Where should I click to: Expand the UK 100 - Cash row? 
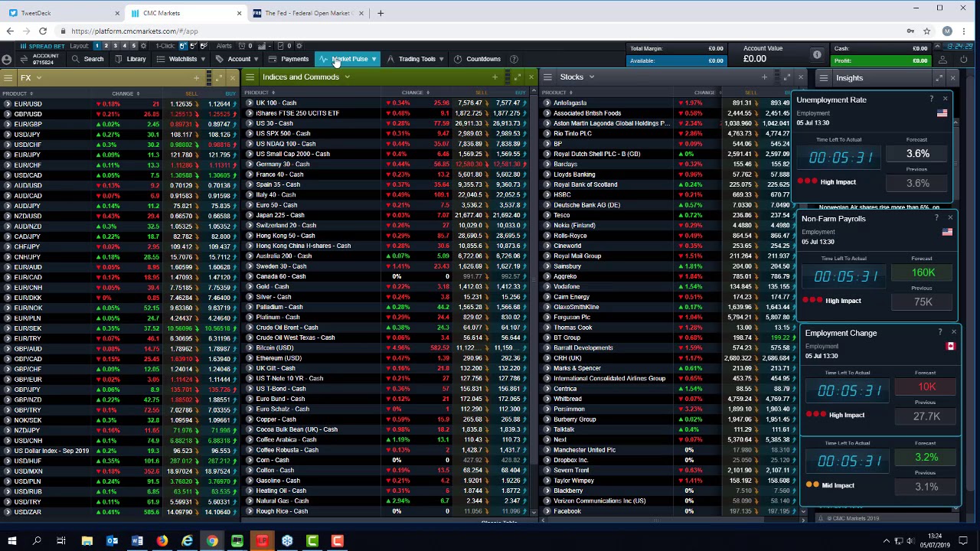250,103
